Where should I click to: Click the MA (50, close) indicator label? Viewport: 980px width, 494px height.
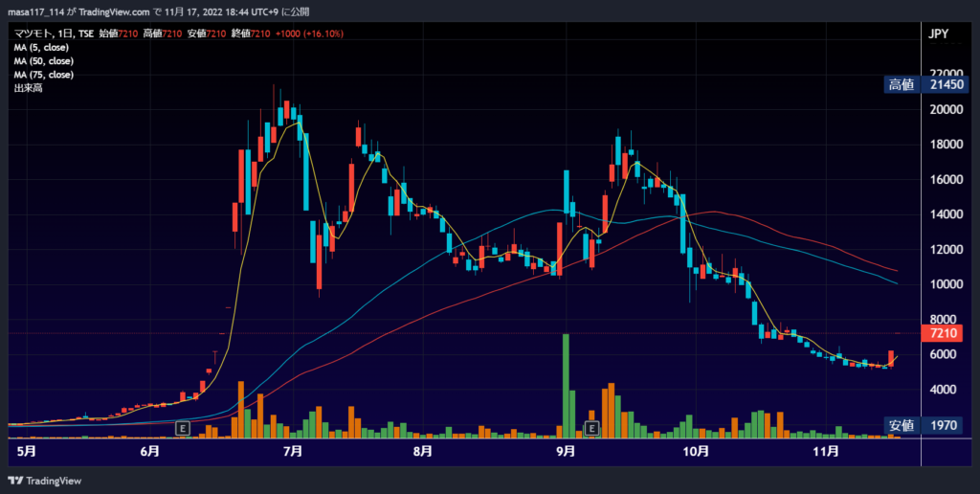click(44, 61)
